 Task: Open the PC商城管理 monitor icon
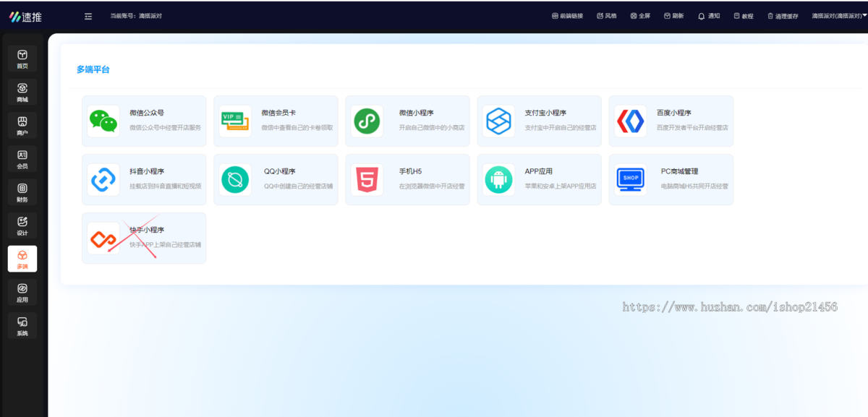(x=630, y=179)
